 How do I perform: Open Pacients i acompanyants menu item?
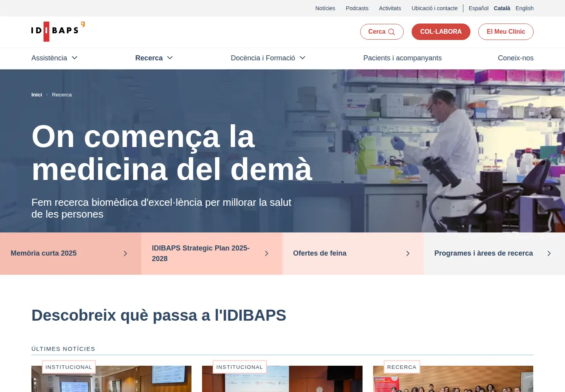403,58
